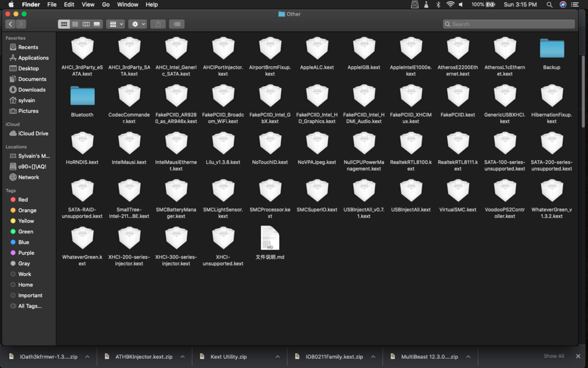Open Wi-Fi status in menu bar

450,5
